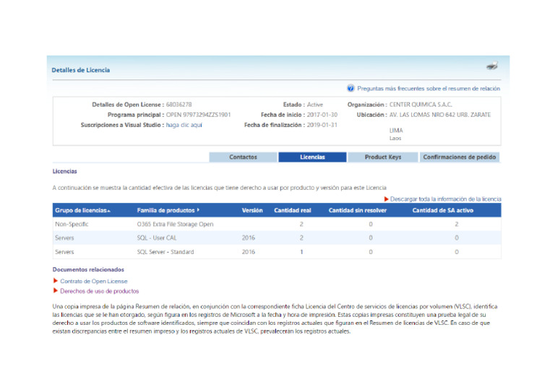Click the Cantidad sin resolver column header
This screenshot has height=392, width=555.
point(358,210)
